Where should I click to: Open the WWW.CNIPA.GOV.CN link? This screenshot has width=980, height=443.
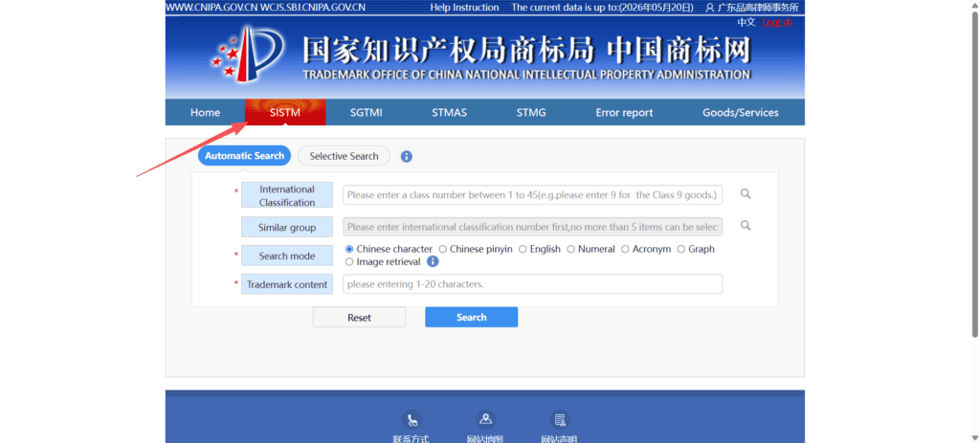(212, 8)
